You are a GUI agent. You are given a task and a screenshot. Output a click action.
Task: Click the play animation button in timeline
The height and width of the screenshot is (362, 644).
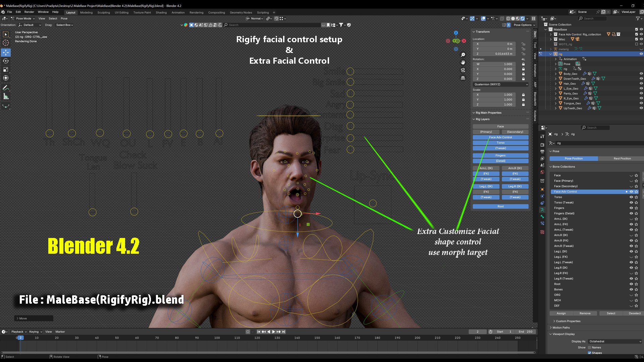(x=273, y=332)
